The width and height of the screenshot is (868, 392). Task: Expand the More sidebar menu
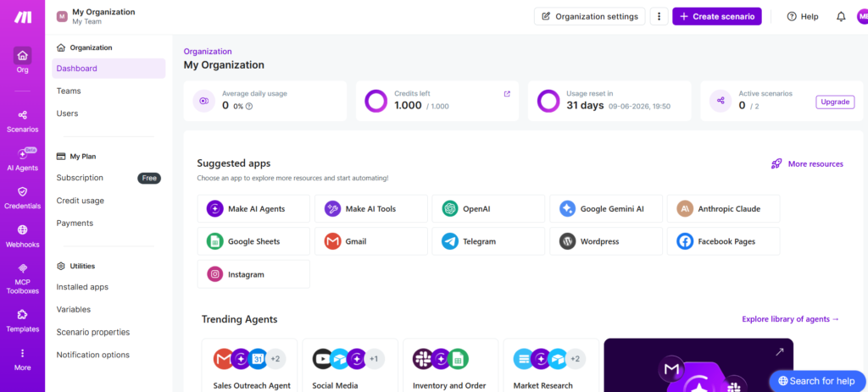click(x=23, y=359)
